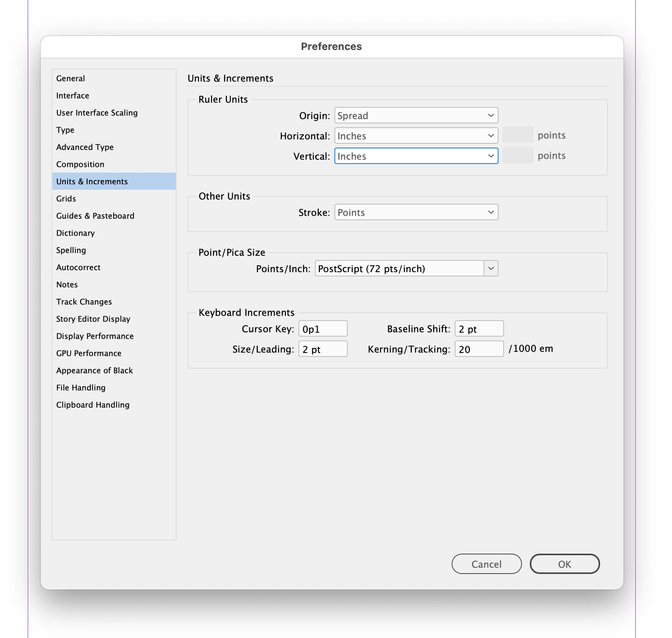Open Dictionary preferences

(x=114, y=233)
